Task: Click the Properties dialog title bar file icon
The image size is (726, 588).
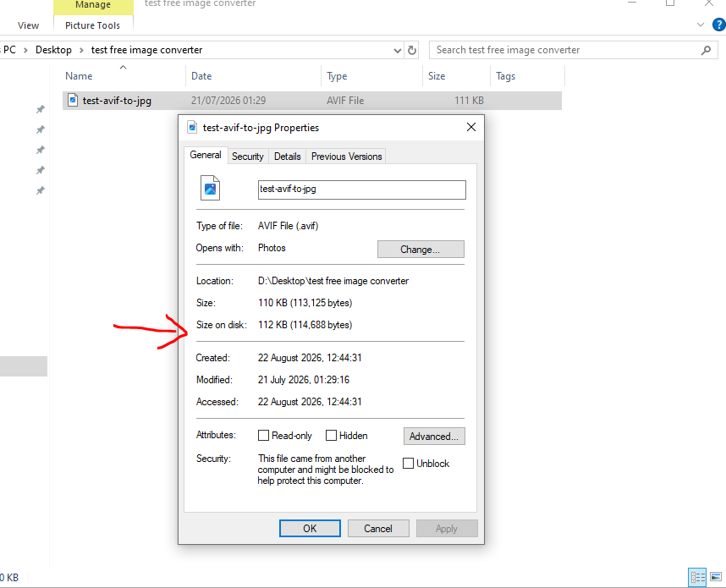Action: click(192, 127)
